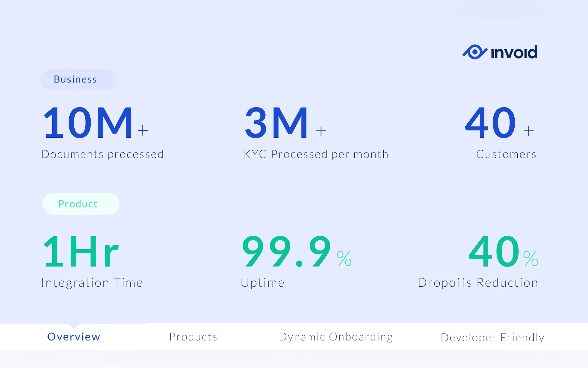This screenshot has width=588, height=368.
Task: Open the Dynamic Onboarding tab
Action: click(x=336, y=337)
